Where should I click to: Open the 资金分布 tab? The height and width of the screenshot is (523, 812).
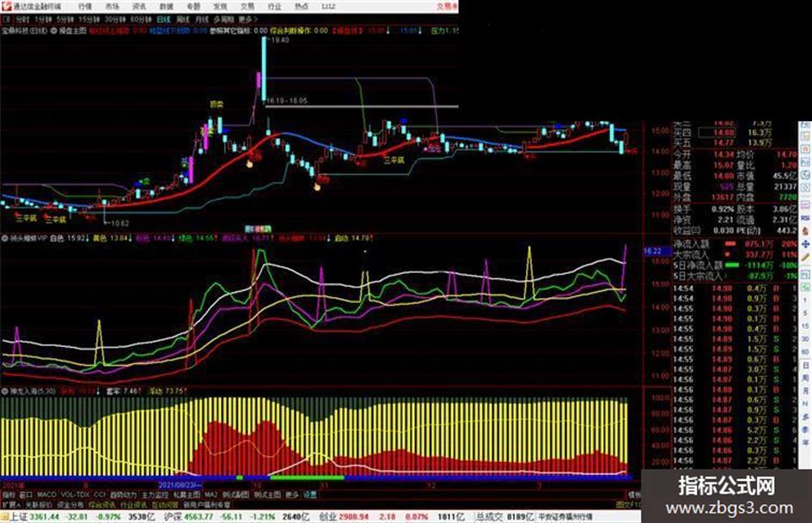point(70,504)
